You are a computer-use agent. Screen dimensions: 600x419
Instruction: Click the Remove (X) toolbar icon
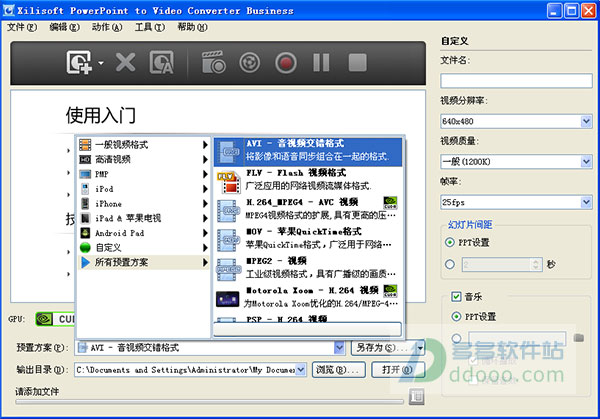coord(125,62)
